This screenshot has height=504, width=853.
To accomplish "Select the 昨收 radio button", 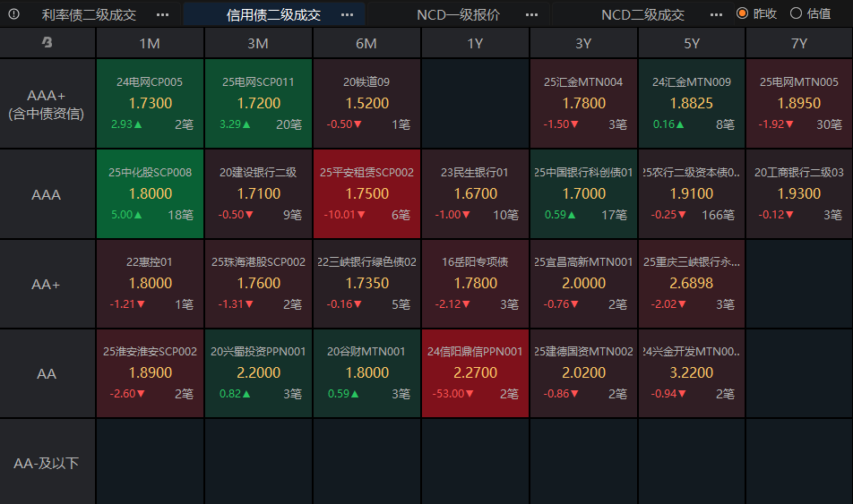I will (742, 13).
